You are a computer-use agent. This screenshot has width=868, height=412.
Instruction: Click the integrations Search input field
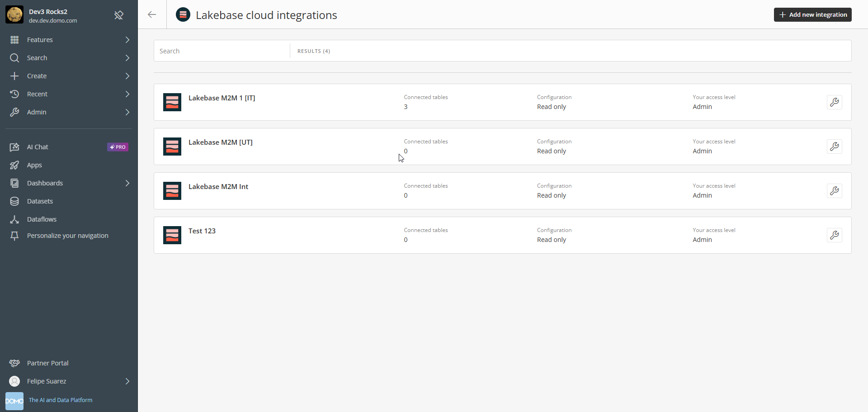222,51
